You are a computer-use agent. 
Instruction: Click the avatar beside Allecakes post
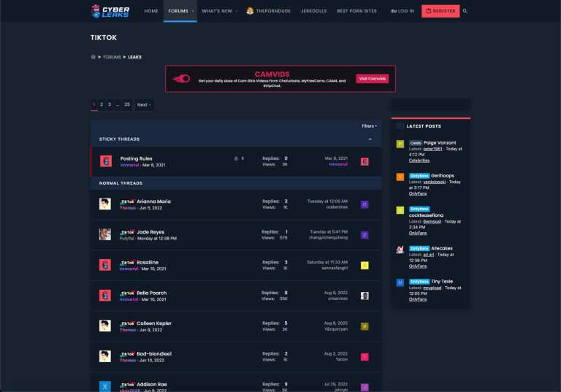[400, 250]
